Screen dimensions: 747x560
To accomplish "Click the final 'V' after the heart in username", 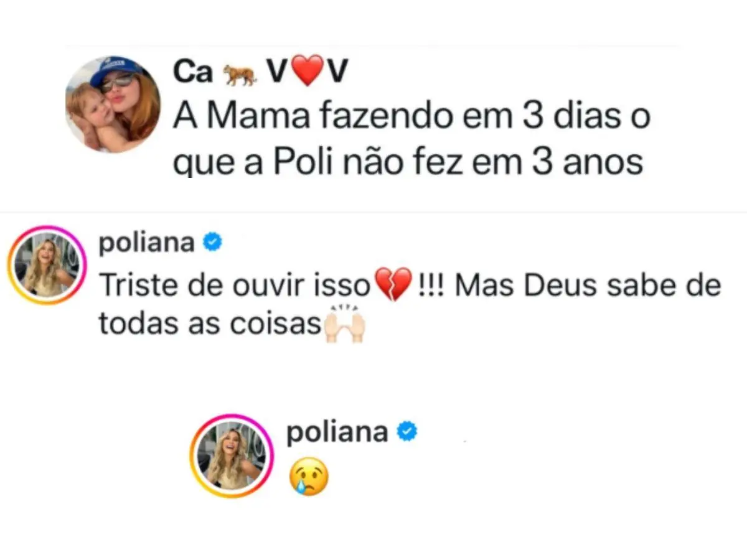I will click(336, 73).
